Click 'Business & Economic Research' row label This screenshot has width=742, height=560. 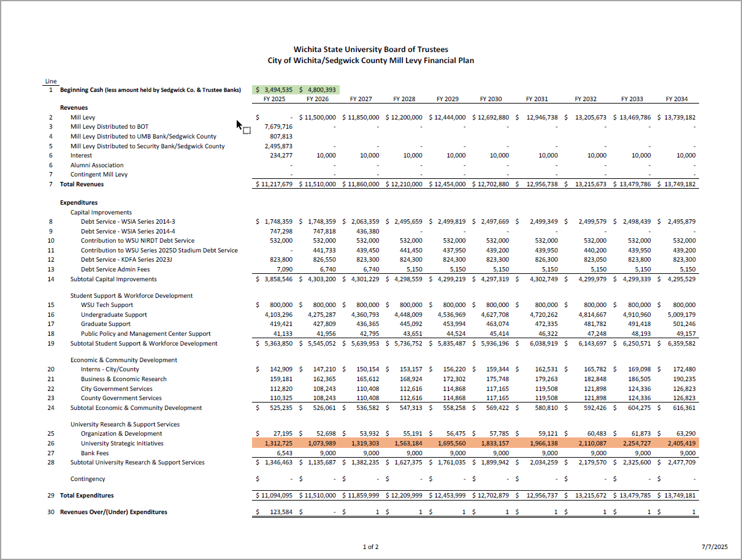pos(124,379)
